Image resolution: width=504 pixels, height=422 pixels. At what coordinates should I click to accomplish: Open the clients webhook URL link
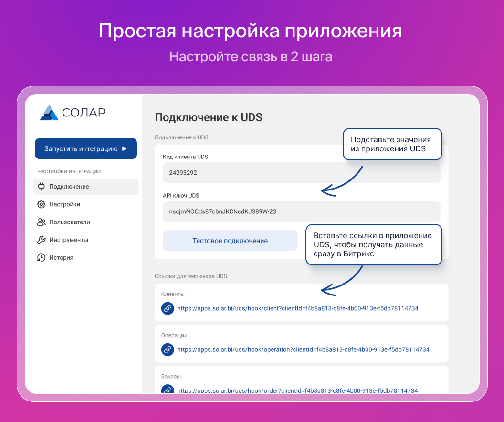pyautogui.click(x=298, y=308)
